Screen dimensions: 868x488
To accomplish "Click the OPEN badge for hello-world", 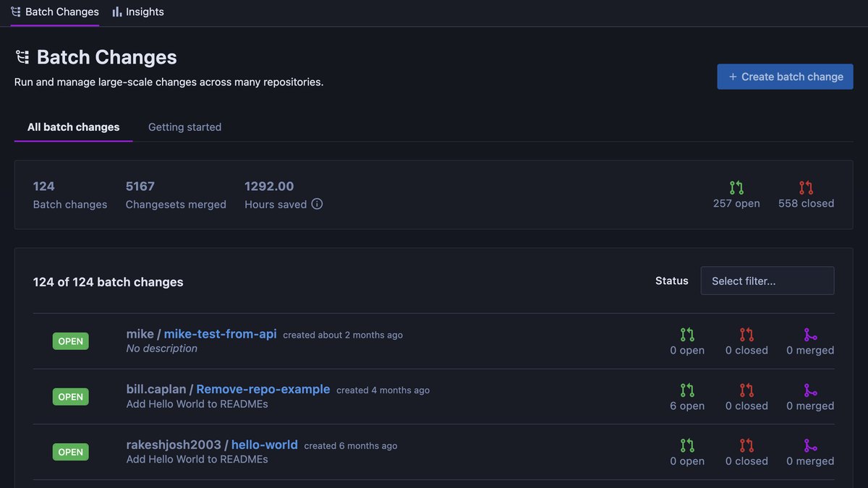I will 71,452.
